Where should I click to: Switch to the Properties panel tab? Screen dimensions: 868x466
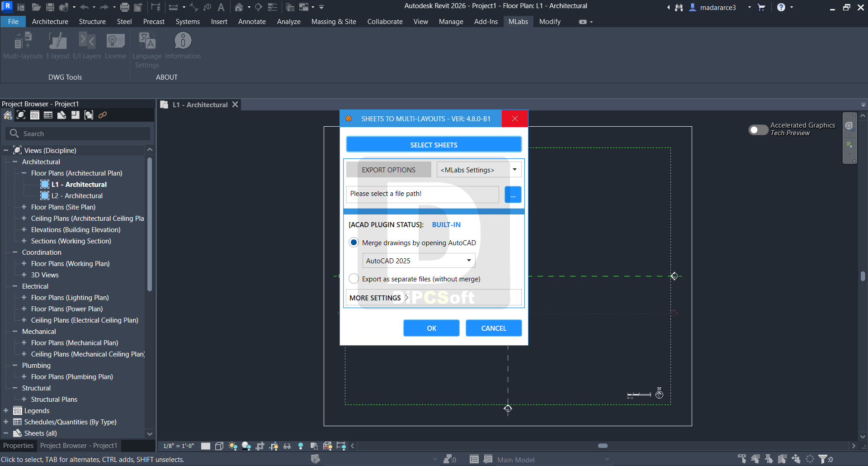[18, 446]
